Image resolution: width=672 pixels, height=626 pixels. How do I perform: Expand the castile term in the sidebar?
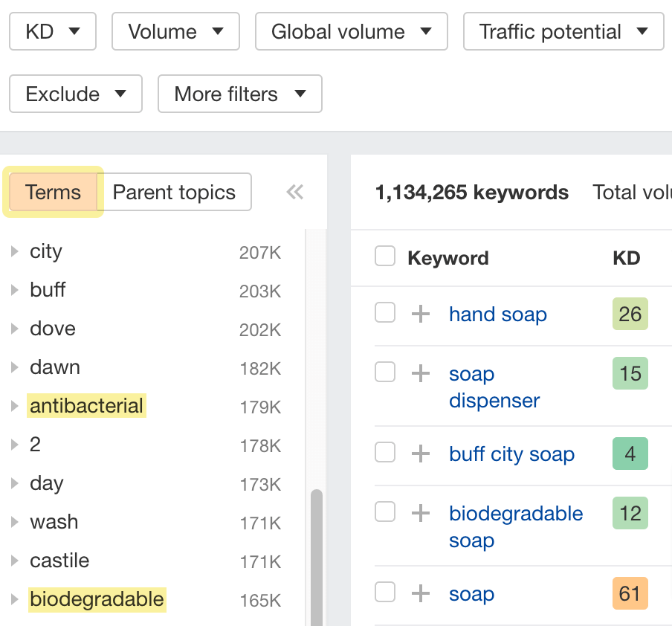(13, 561)
